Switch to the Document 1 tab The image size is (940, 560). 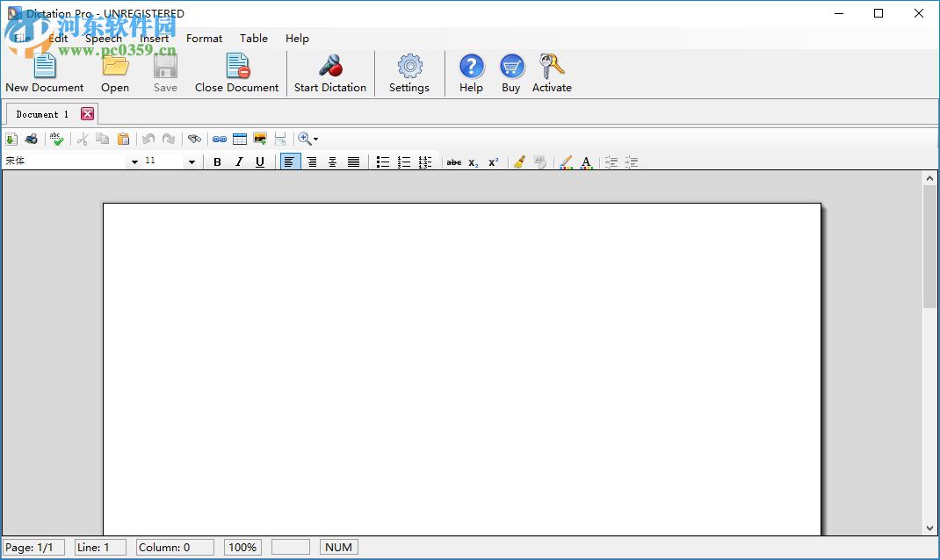(42, 113)
